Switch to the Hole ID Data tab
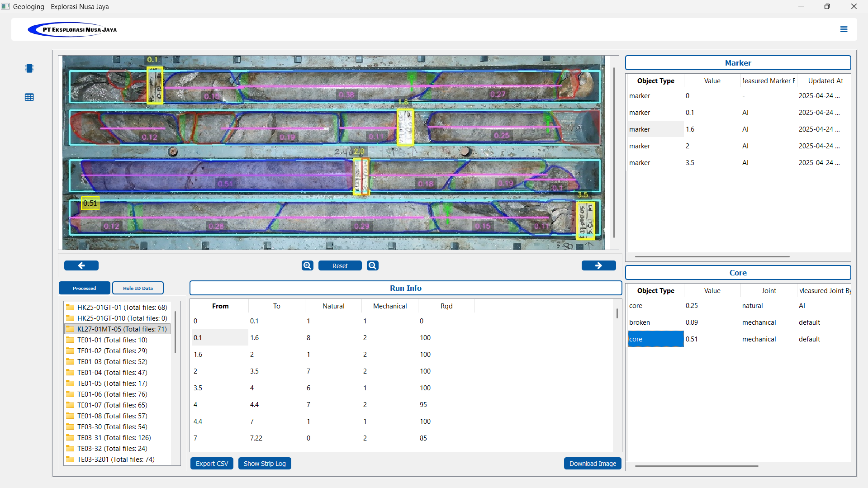The width and height of the screenshot is (868, 488). (x=138, y=288)
